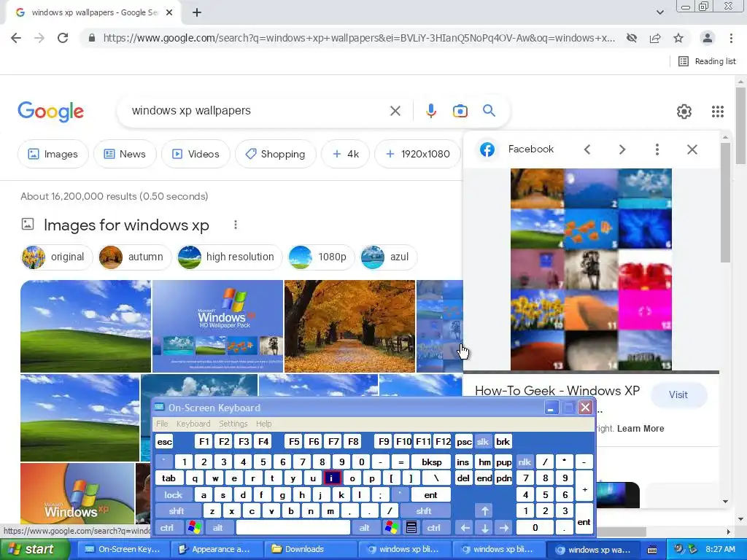Viewport: 747px width, 560px height.
Task: Open Google quick settings gear
Action: pyautogui.click(x=684, y=112)
